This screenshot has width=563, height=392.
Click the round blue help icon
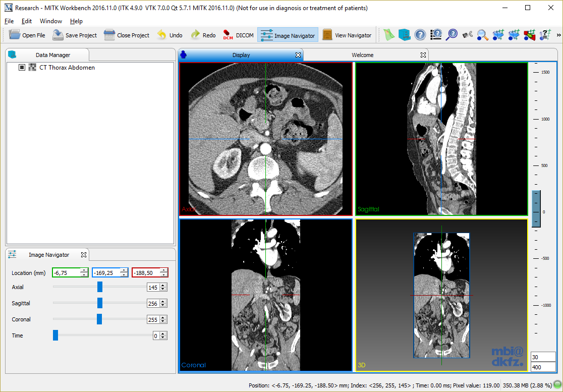tap(420, 35)
